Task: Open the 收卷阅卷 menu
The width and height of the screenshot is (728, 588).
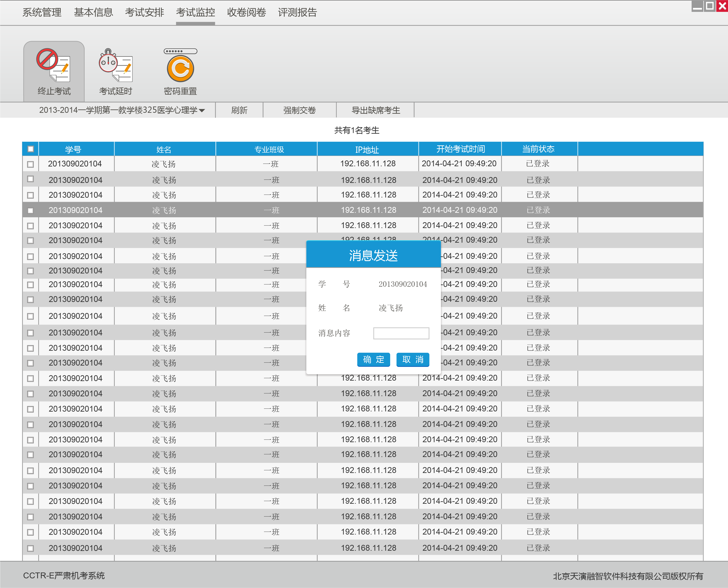Action: coord(246,13)
